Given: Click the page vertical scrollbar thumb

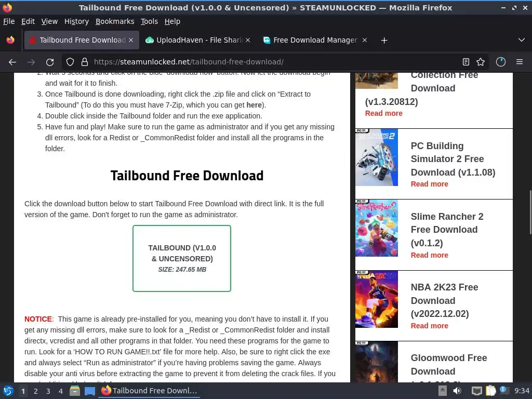Looking at the screenshot, I should tap(530, 212).
